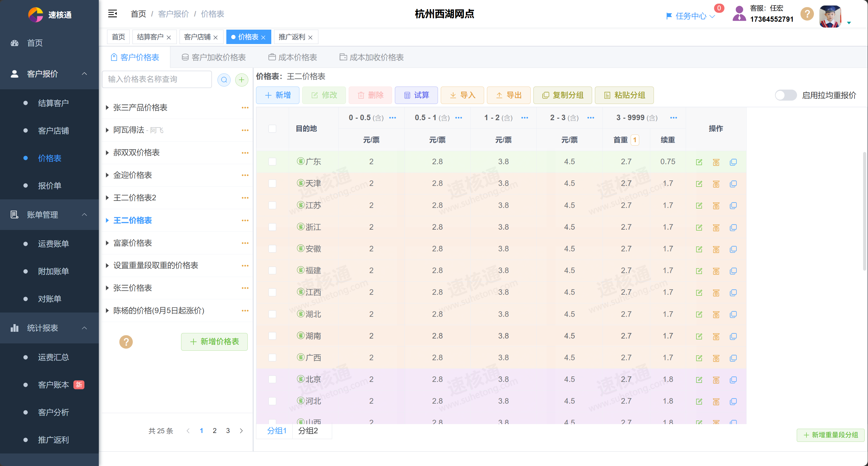Screen dimensions: 868x466
Task: Click the 导入 button
Action: coord(463,95)
